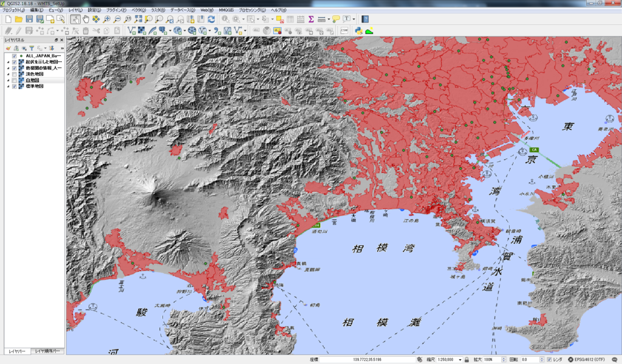
Task: Expand the 色別図の情報 layer tree node
Action: pyautogui.click(x=9, y=68)
